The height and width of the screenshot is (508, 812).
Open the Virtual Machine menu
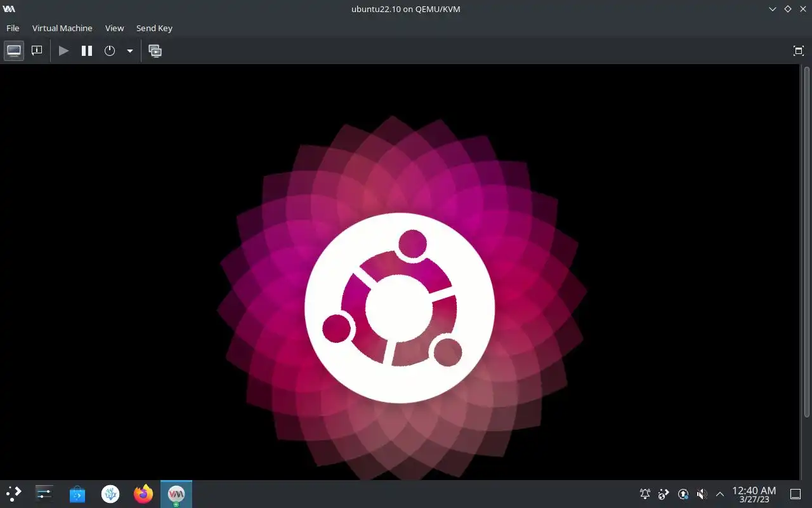point(62,28)
